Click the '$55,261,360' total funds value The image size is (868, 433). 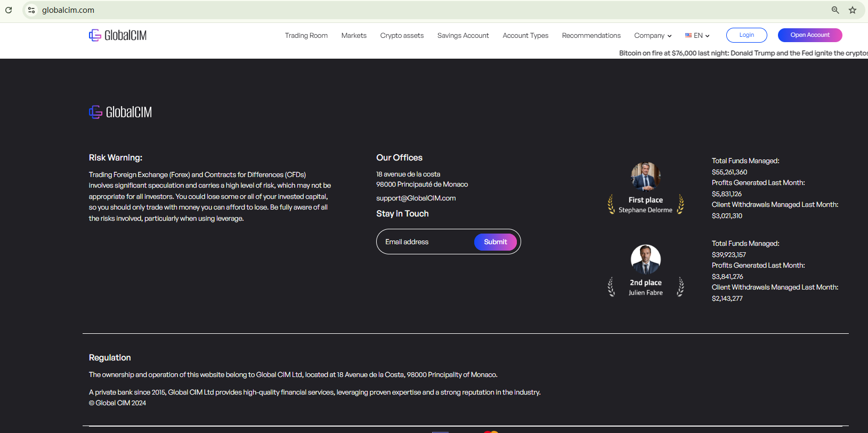click(729, 172)
